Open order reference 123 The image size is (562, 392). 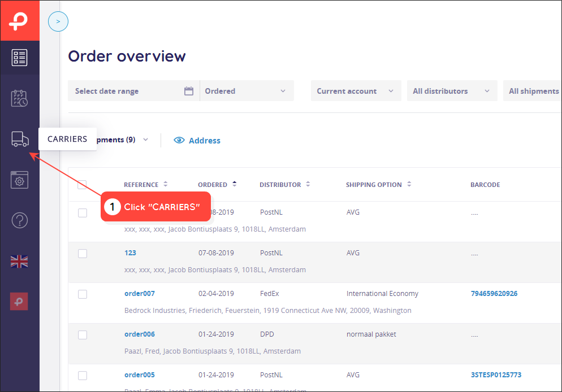click(130, 252)
